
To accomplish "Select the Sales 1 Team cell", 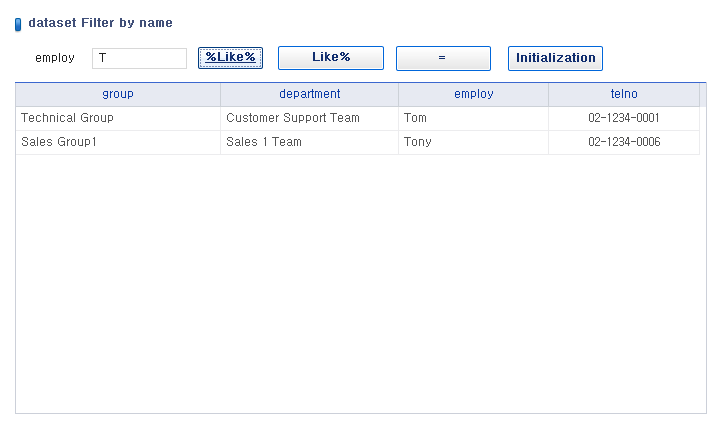I will pos(309,142).
